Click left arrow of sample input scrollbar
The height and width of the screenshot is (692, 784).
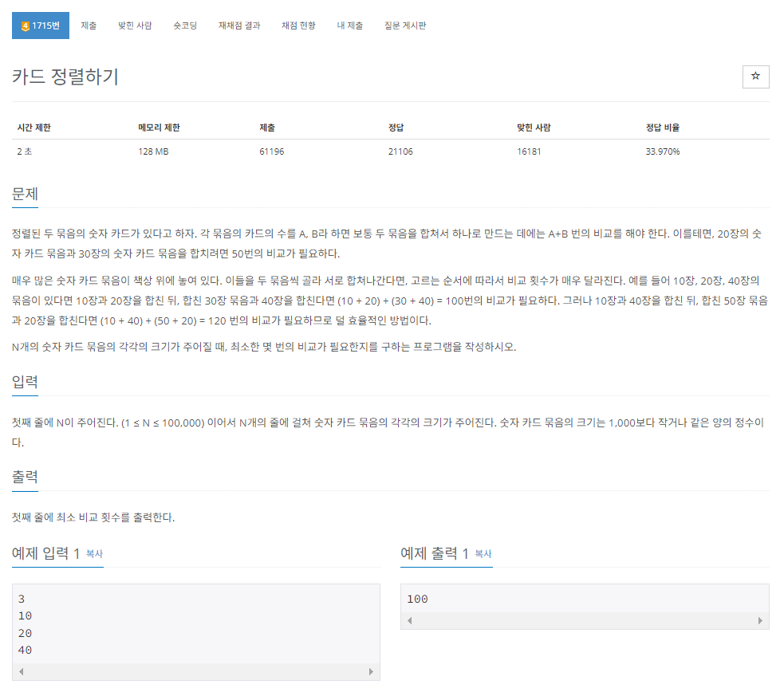[21, 671]
